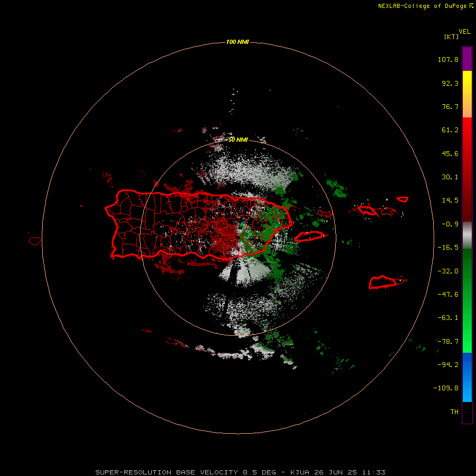Click the -47.6 scale value
476x476 pixels.
coord(448,295)
